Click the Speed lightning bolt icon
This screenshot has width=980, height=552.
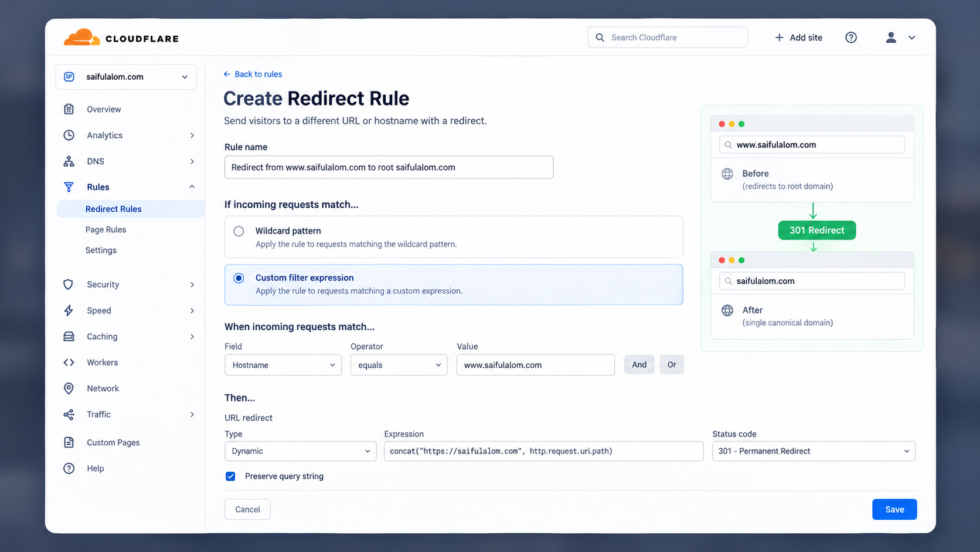pos(69,310)
